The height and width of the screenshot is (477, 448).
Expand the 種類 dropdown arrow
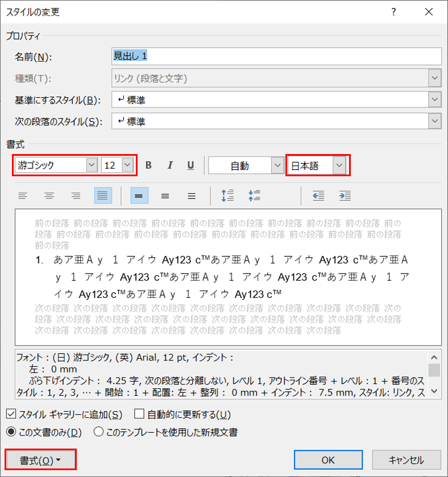(x=435, y=78)
